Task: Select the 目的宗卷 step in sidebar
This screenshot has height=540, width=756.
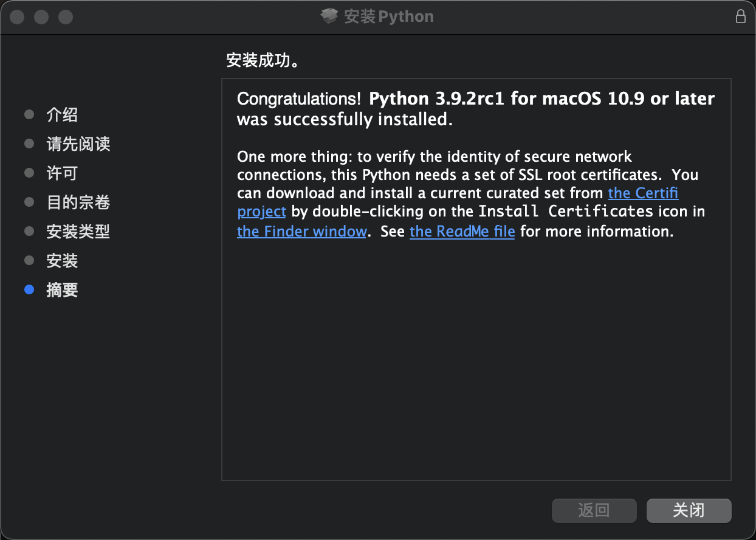Action: (x=78, y=202)
